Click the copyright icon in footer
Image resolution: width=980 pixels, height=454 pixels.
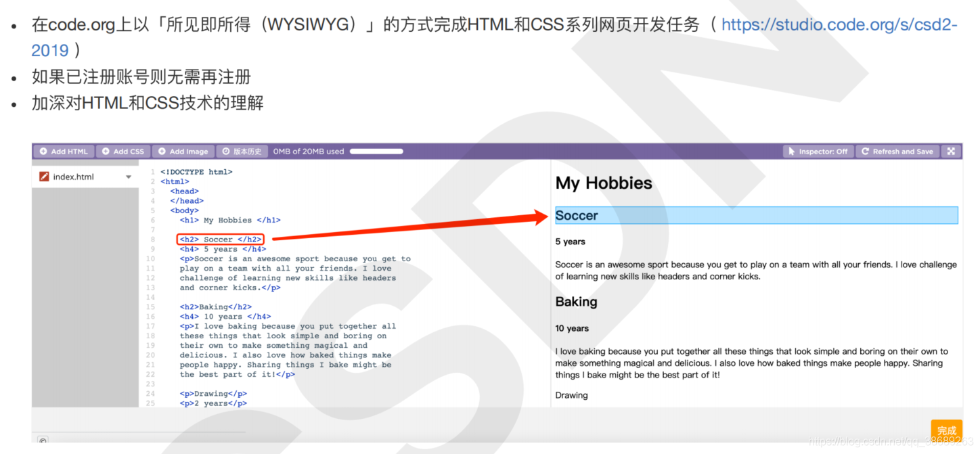click(43, 441)
